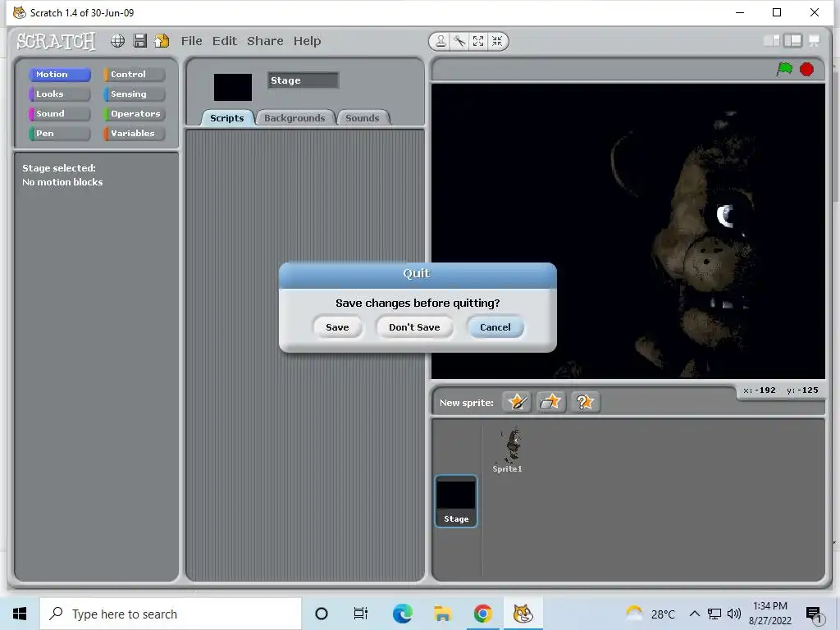This screenshot has height=630, width=840.
Task: Open the Share menu
Action: 265,41
